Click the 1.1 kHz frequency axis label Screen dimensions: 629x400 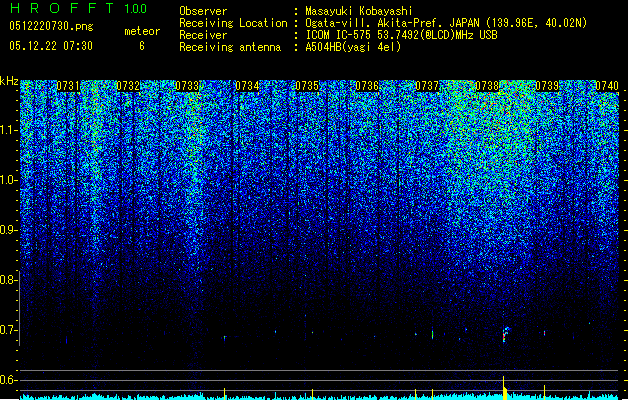[x=8, y=130]
